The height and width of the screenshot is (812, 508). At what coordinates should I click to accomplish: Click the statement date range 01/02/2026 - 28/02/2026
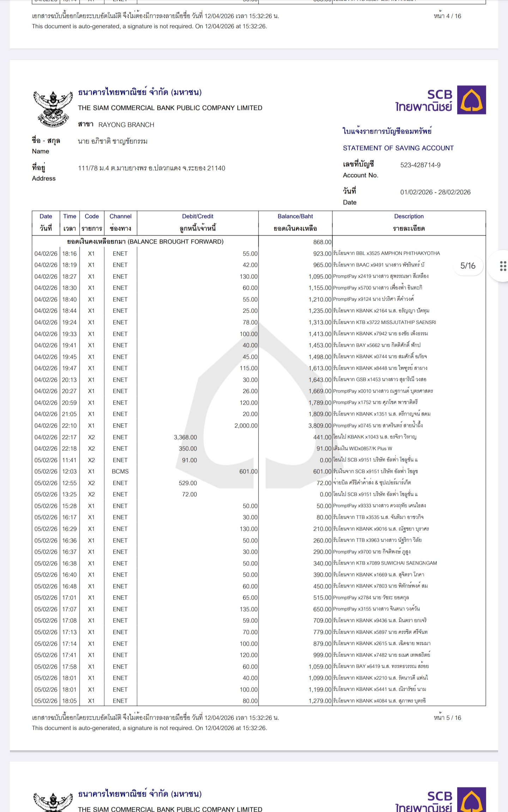coord(435,192)
